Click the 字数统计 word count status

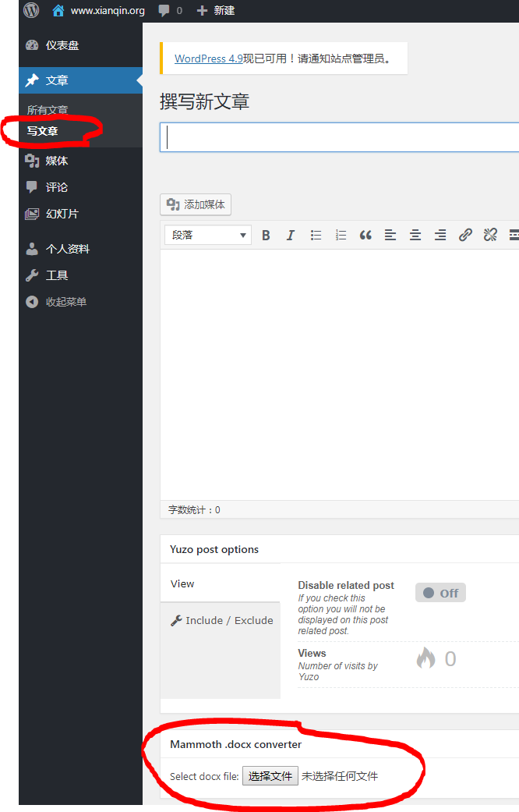[194, 510]
